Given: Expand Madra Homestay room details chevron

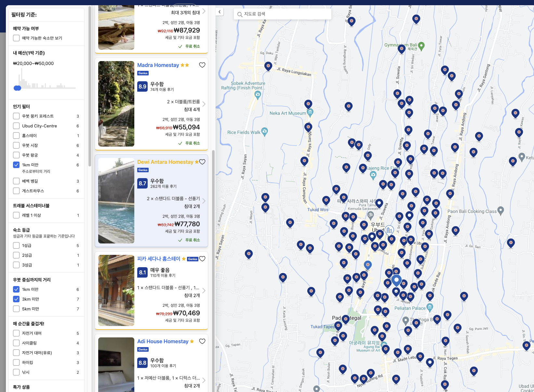Looking at the screenshot, I should point(204,104).
